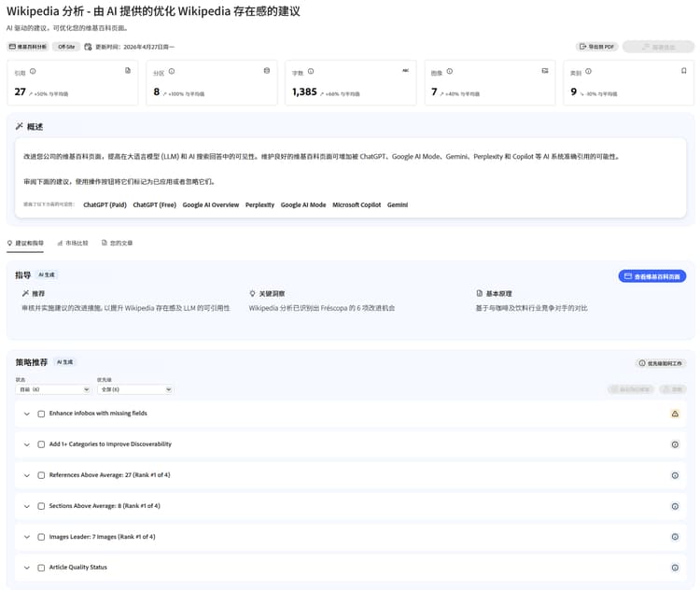This screenshot has height=591, width=700.
Task: Click the AI 生成 badge beside 指导
Action: (47, 274)
